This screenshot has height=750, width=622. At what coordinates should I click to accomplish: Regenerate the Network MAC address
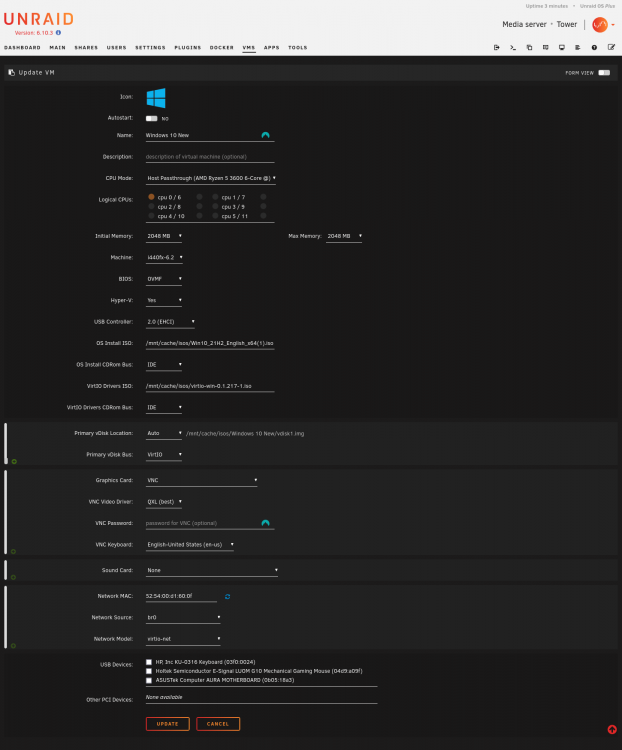[x=227, y=596]
